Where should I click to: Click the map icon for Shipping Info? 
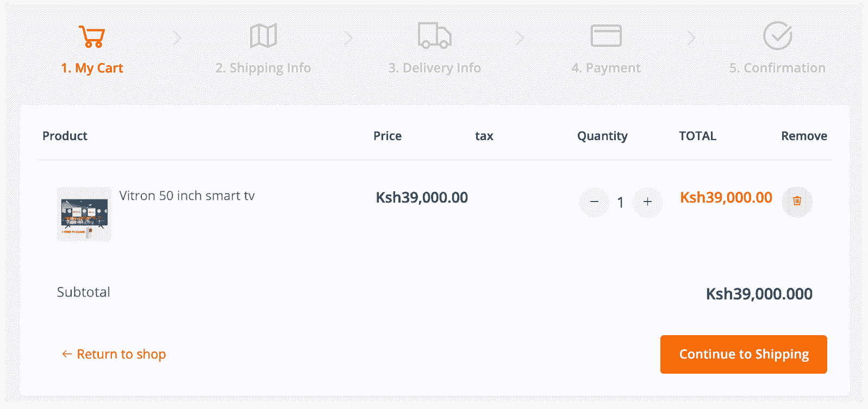tap(264, 36)
